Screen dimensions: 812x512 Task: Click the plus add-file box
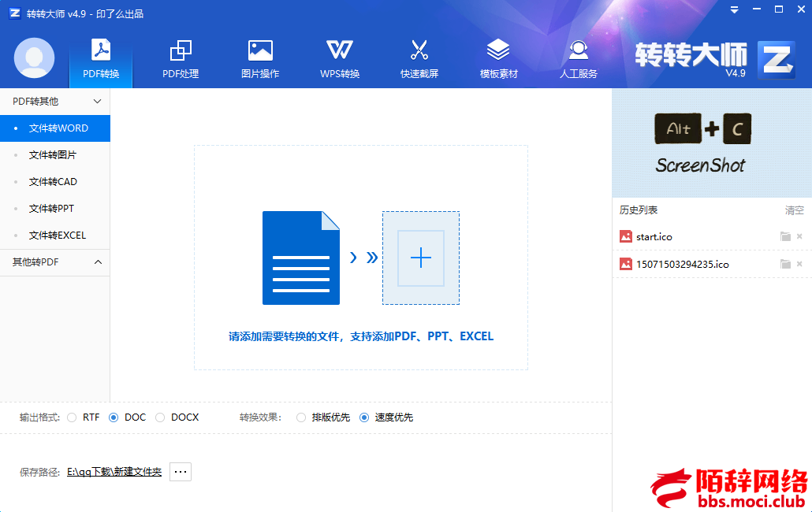[420, 258]
